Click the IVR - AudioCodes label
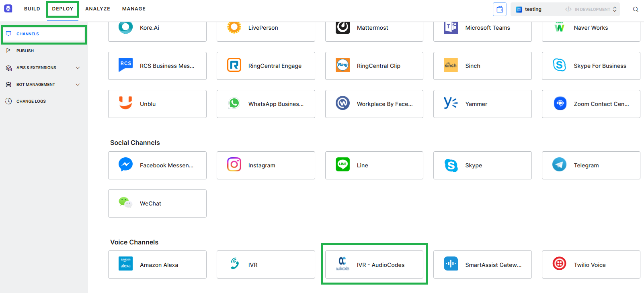 (381, 265)
